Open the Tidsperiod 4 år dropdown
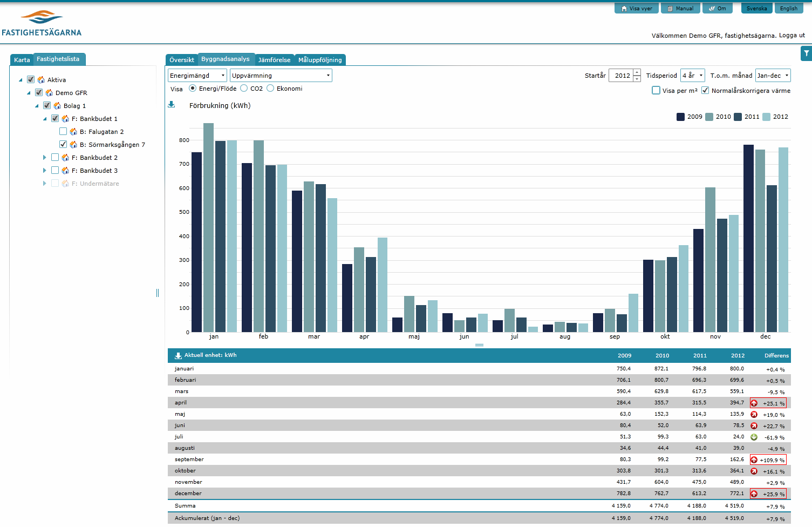 point(693,76)
